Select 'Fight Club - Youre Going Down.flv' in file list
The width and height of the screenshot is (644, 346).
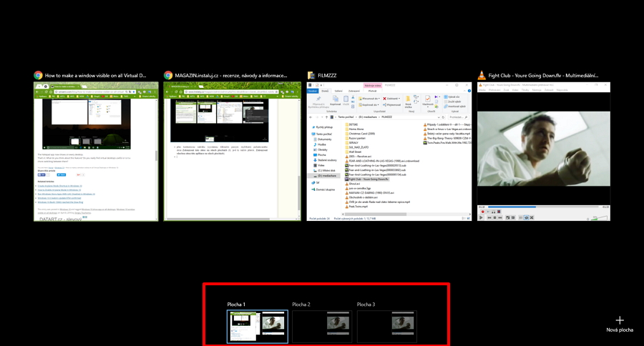[x=366, y=179]
